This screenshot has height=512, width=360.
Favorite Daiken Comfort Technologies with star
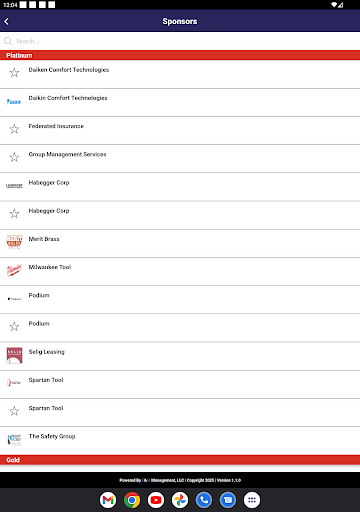coord(14,72)
